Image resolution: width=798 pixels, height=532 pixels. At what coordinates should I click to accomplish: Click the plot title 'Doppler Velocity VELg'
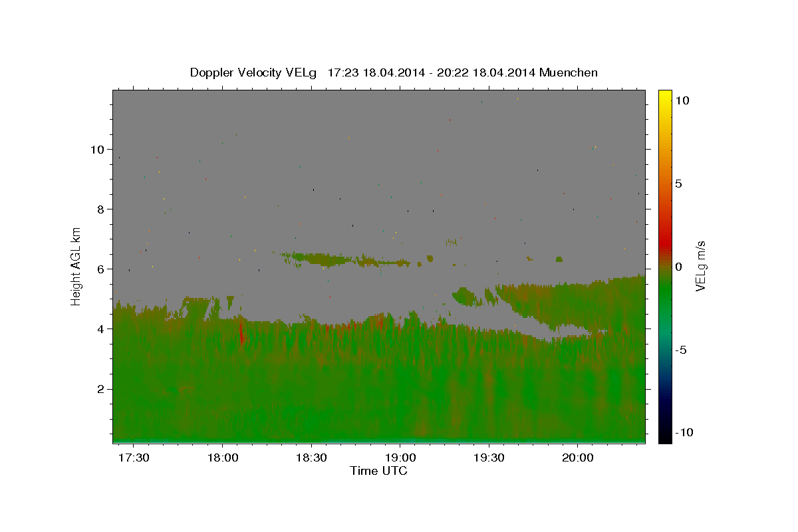(254, 72)
